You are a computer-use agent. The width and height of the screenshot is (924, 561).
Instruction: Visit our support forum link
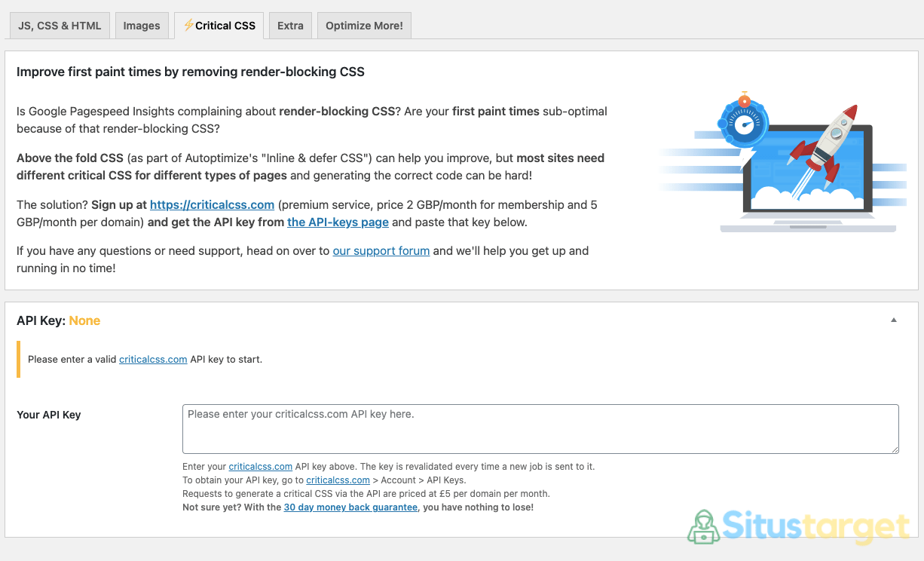(x=381, y=250)
